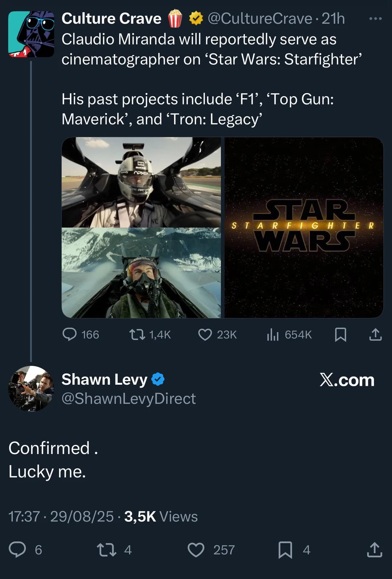The height and width of the screenshot is (579, 392).
Task: View analytics for the Culture Crave post
Action: point(273,334)
